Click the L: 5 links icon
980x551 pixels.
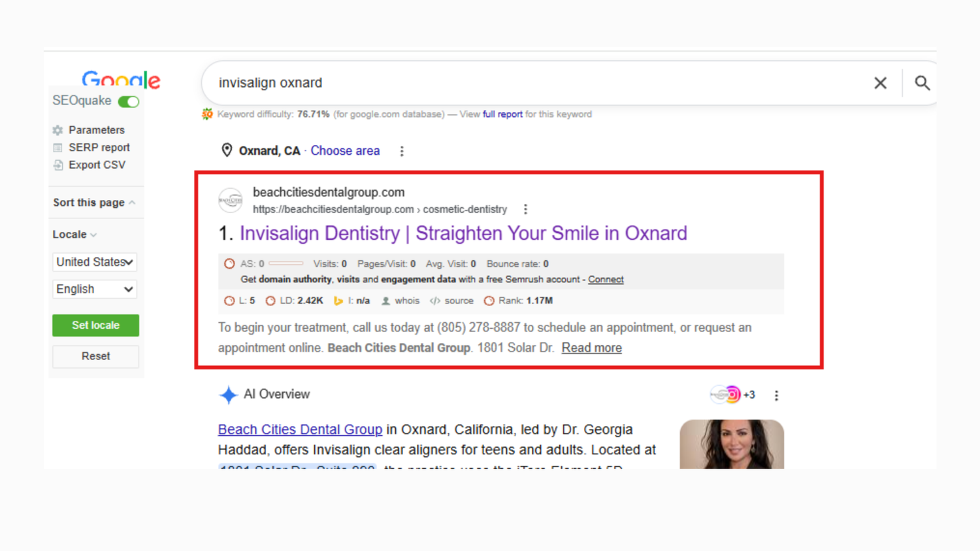tap(229, 301)
